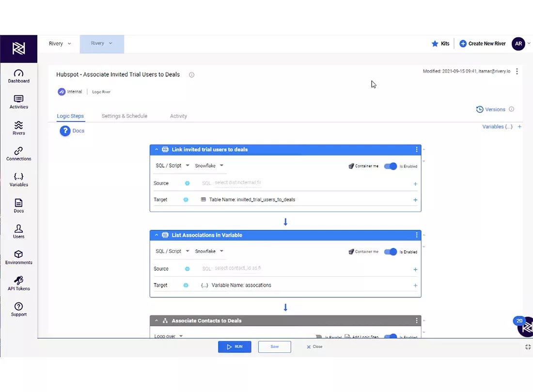Image resolution: width=533 pixels, height=392 pixels.
Task: Click the Save button
Action: click(x=274, y=347)
